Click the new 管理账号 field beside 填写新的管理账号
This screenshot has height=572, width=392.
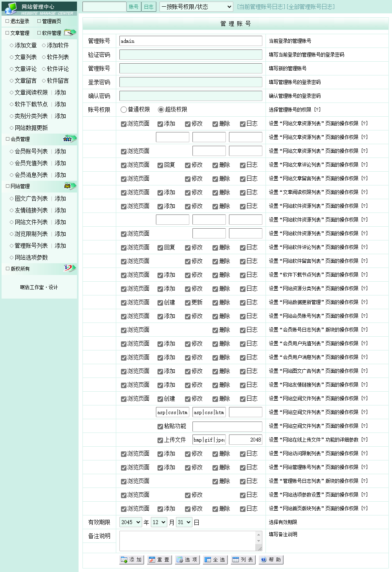(191, 68)
